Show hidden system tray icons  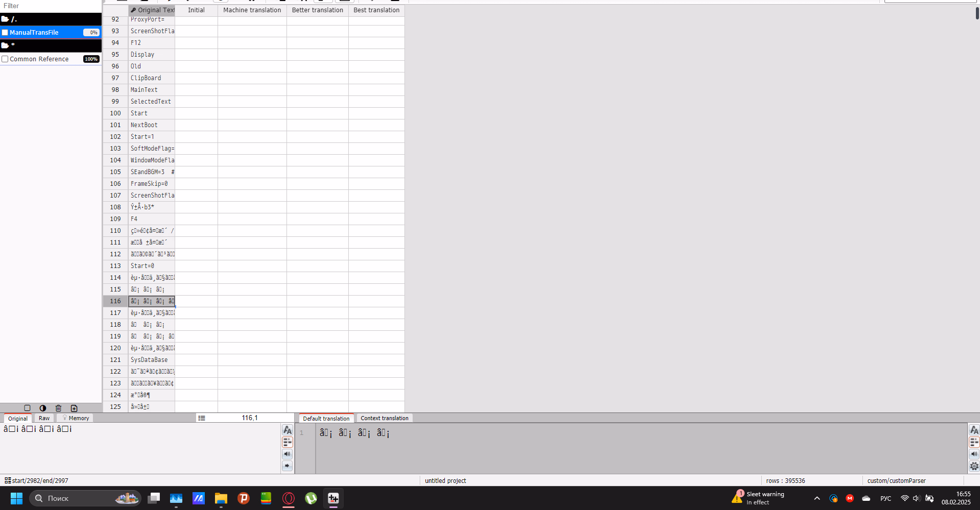click(817, 498)
